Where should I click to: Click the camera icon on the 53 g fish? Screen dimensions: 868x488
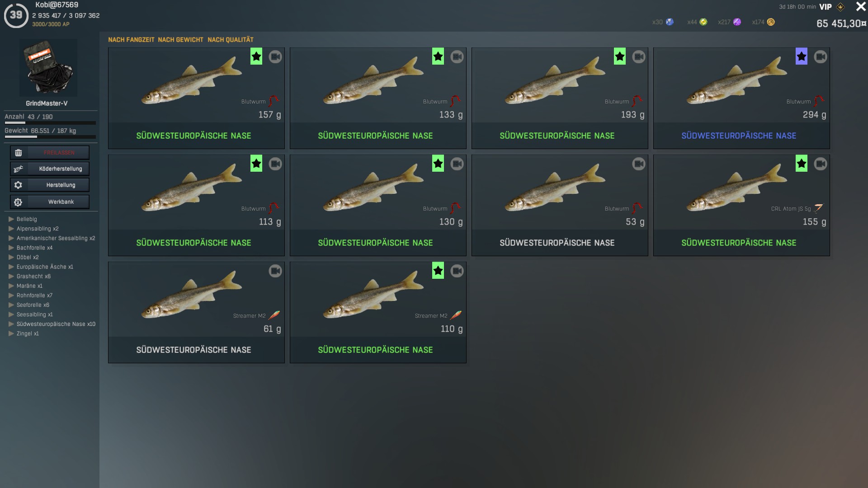coord(639,164)
